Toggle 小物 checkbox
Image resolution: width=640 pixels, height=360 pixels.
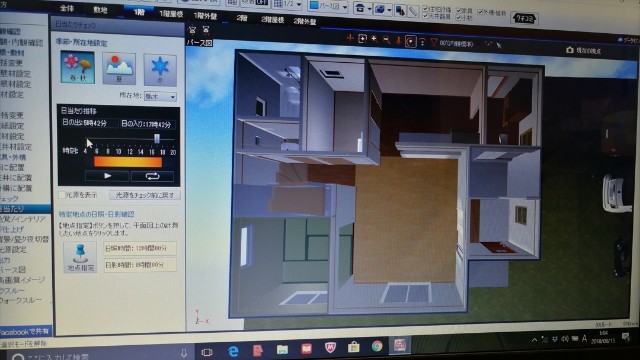coord(458,18)
